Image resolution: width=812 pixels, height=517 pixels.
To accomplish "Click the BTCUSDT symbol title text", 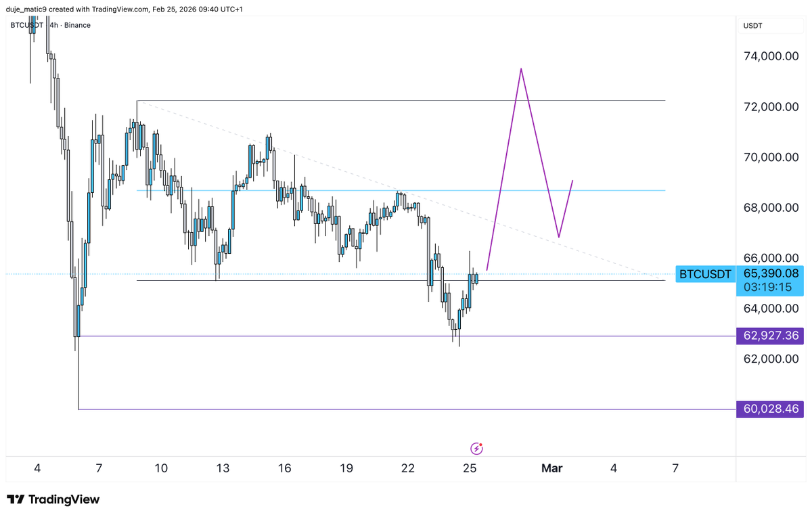I will [x=26, y=25].
